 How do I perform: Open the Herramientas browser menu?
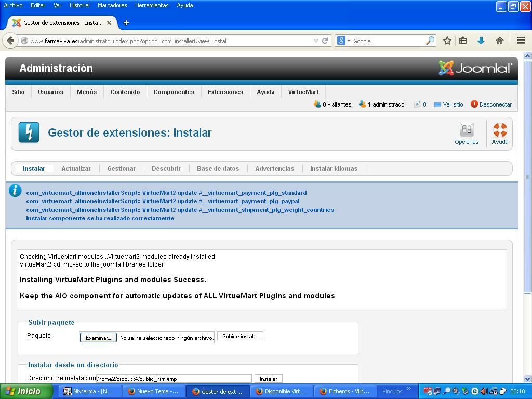point(152,5)
